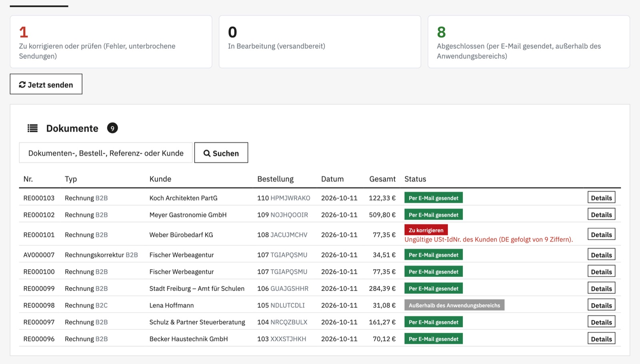Click document number RE000098

pyautogui.click(x=39, y=305)
